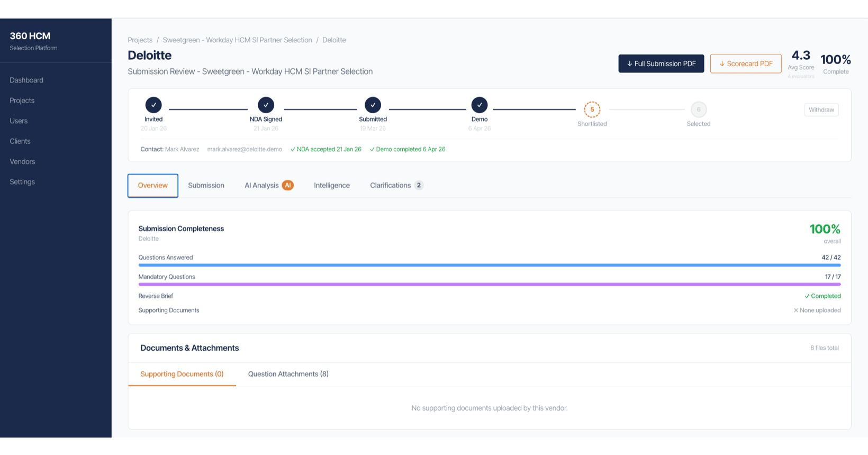The height and width of the screenshot is (455, 868).
Task: Open Settings in the sidebar
Action: pyautogui.click(x=22, y=181)
